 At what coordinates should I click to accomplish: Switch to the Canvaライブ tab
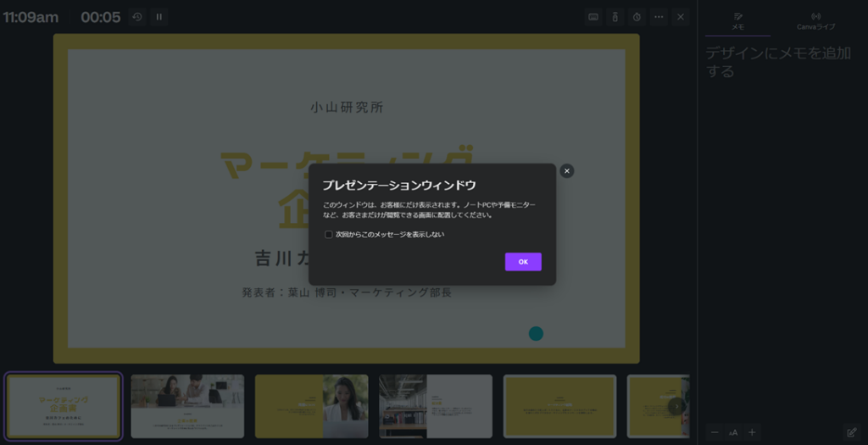(815, 21)
